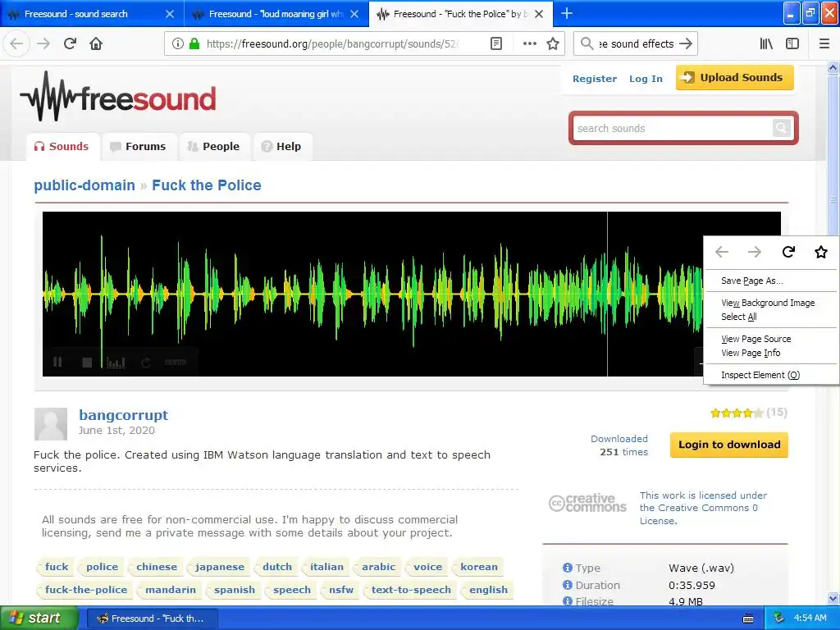
Task: Close the sound search tab
Action: click(x=170, y=14)
